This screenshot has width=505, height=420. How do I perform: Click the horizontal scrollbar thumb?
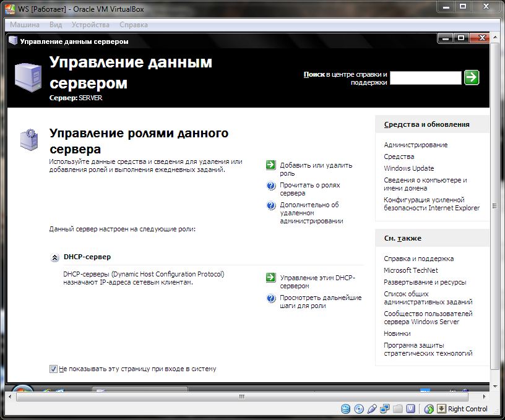(x=242, y=396)
